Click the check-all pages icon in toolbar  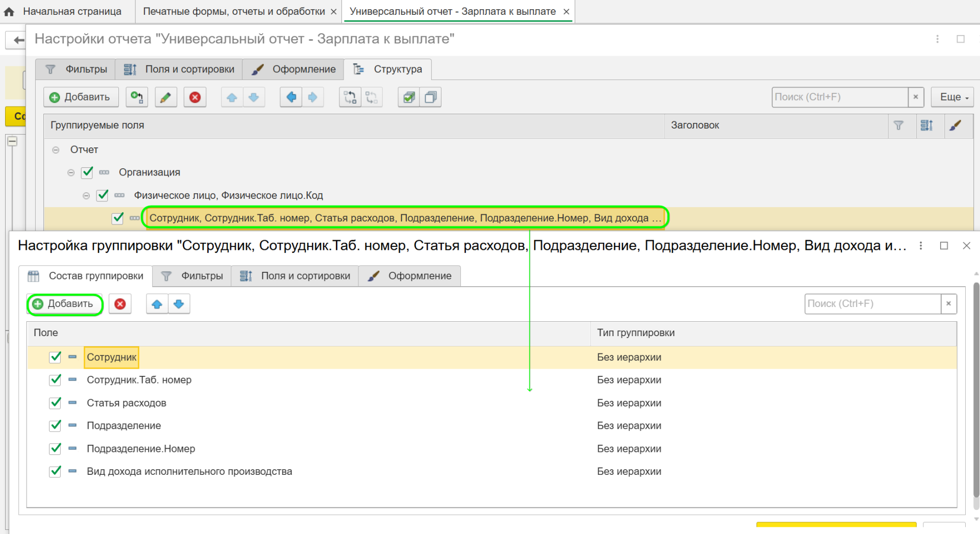(x=408, y=97)
